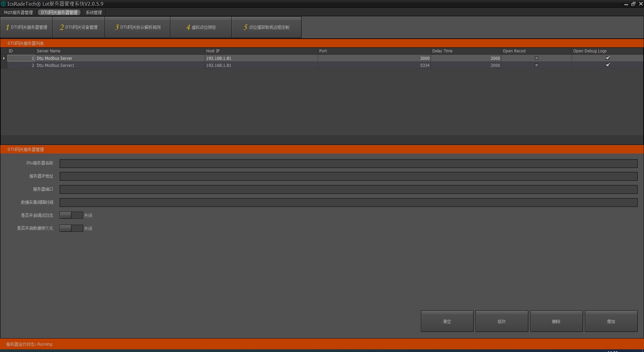
Task: Switch to tab 2 DTU网关设备管理
Action: click(79, 27)
